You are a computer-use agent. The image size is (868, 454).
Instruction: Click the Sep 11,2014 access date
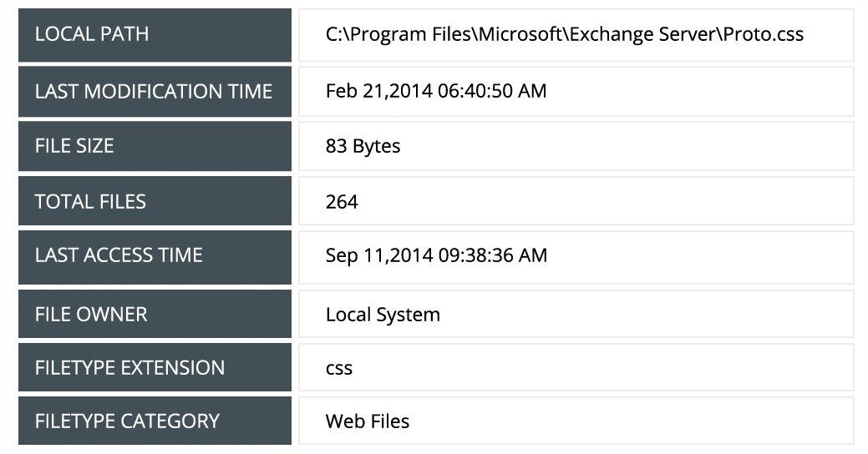pyautogui.click(x=378, y=255)
